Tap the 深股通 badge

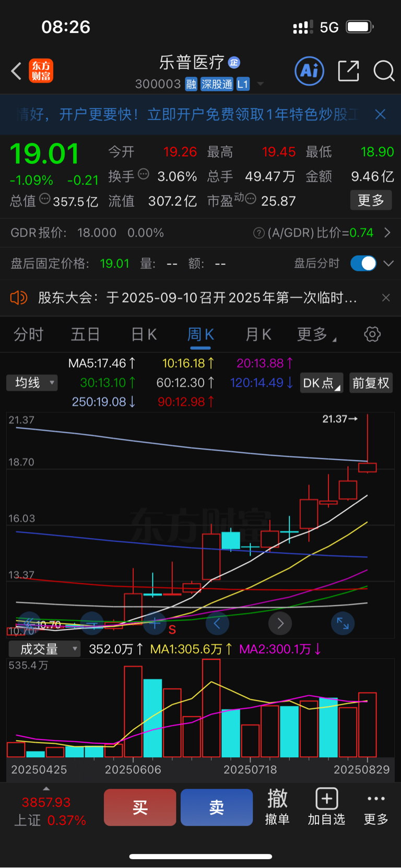tap(217, 84)
